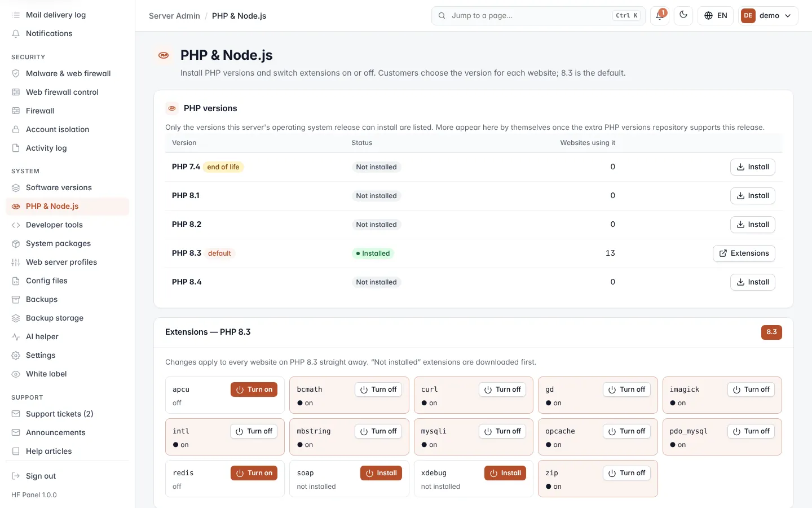Install the xdebug extension

click(505, 473)
